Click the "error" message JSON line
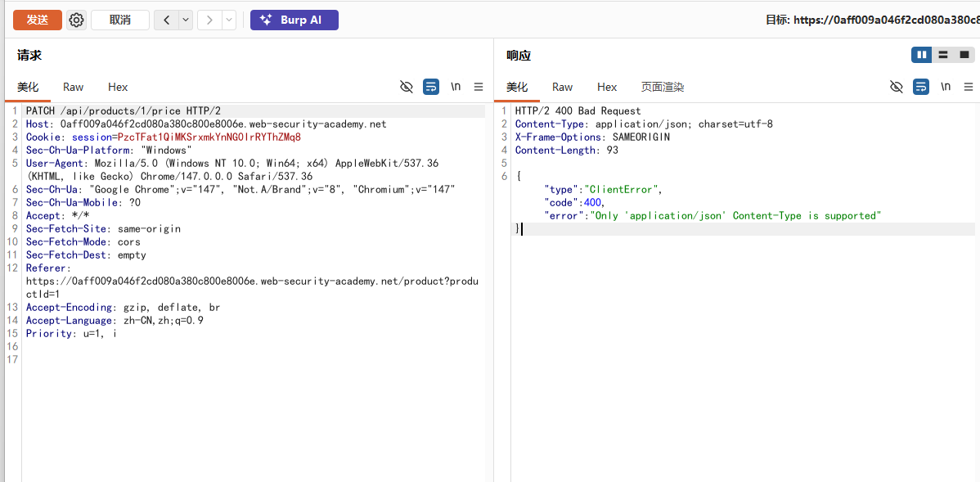The height and width of the screenshot is (482, 980). point(713,216)
